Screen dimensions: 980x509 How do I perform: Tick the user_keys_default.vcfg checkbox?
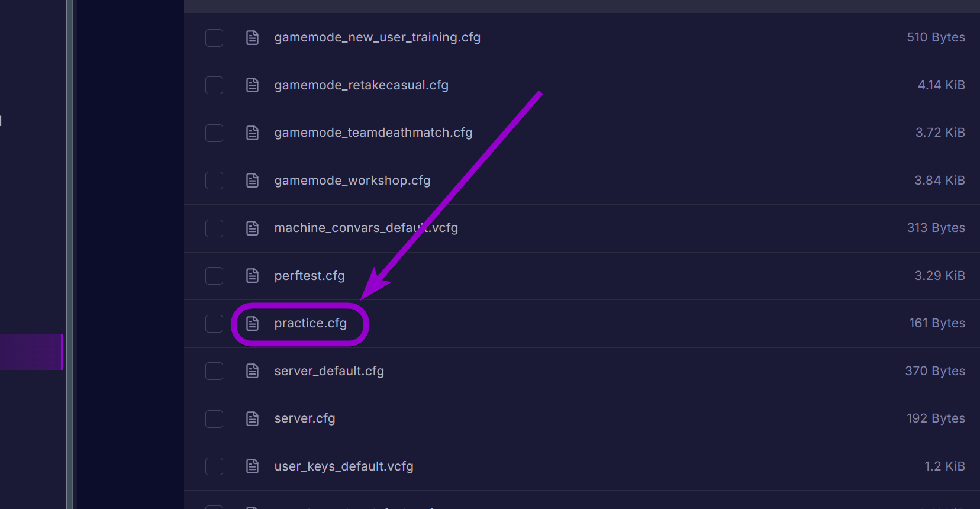click(x=214, y=466)
